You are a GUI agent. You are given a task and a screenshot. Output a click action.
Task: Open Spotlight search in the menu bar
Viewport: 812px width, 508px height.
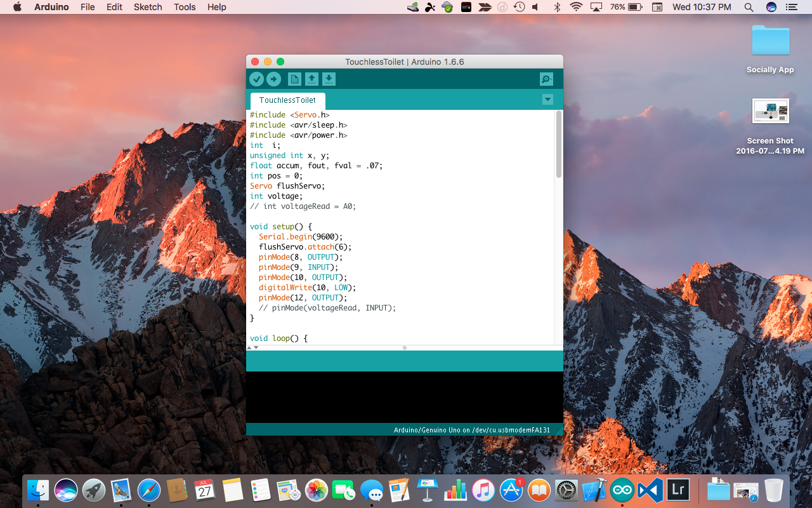click(749, 7)
